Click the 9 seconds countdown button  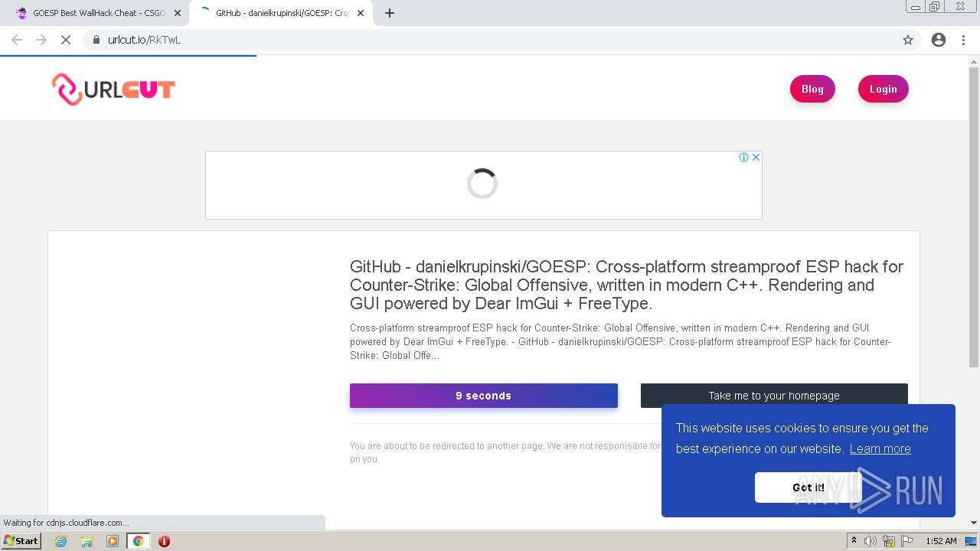tap(484, 396)
